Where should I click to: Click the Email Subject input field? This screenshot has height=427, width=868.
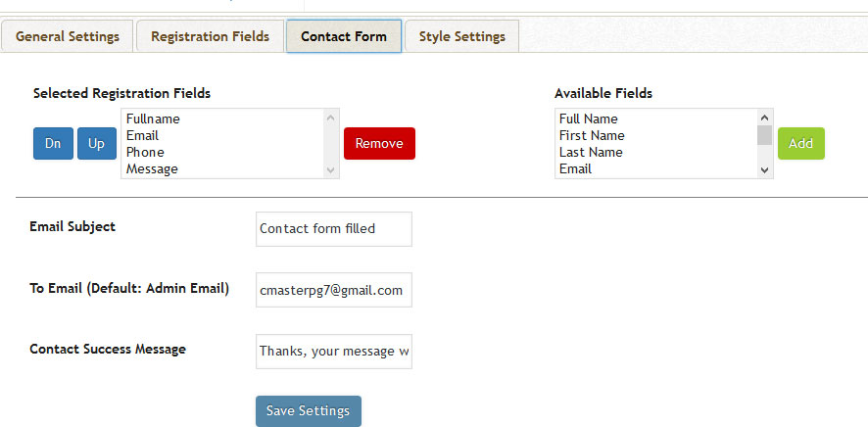[x=334, y=229]
